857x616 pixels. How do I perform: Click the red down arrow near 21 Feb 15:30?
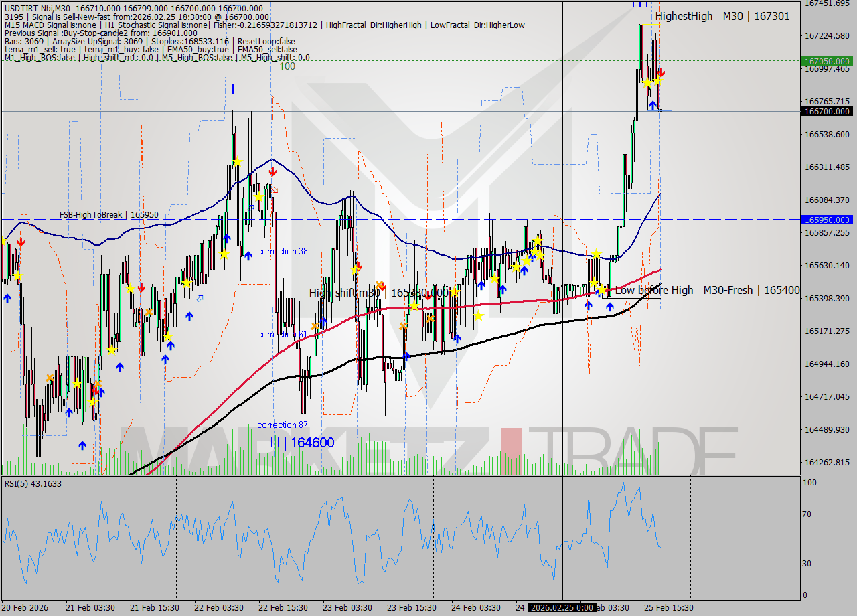142,288
